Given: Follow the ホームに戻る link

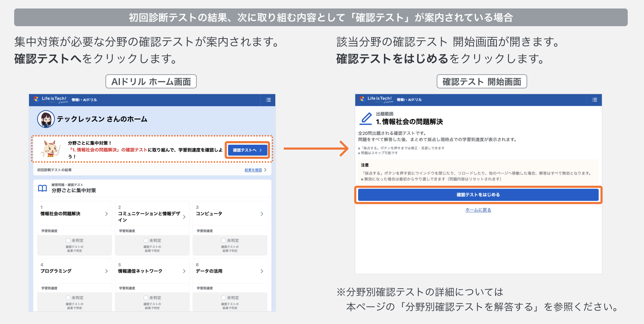Looking at the screenshot, I should point(478,210).
